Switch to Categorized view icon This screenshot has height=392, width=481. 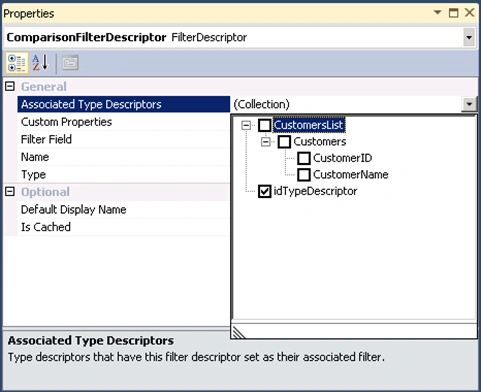coord(16,63)
